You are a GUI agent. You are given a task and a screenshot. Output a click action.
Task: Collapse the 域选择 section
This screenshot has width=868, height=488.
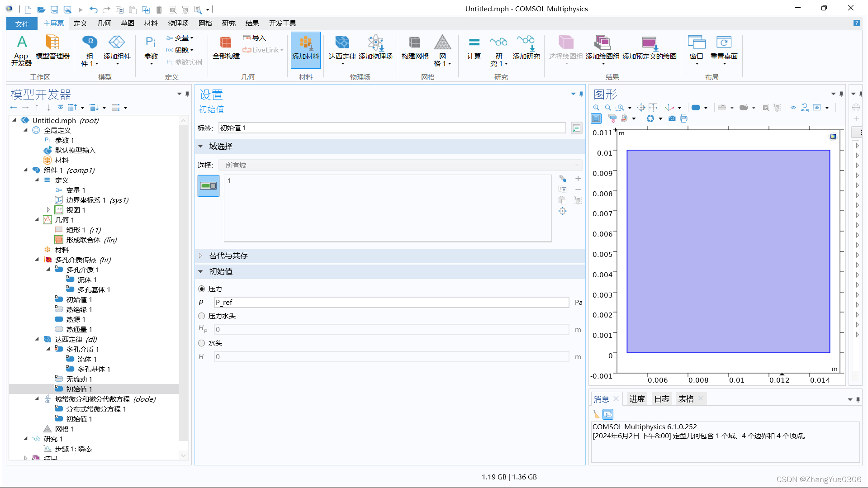click(200, 147)
